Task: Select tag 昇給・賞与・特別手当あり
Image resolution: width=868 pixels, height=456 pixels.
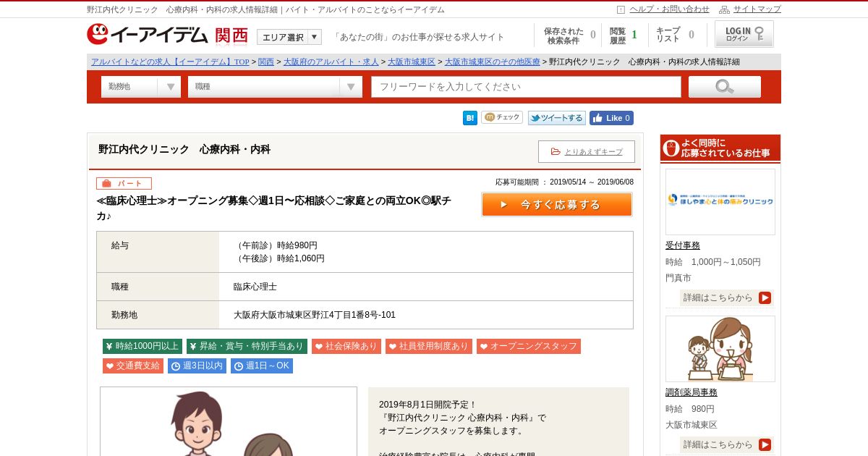Action: [x=247, y=347]
